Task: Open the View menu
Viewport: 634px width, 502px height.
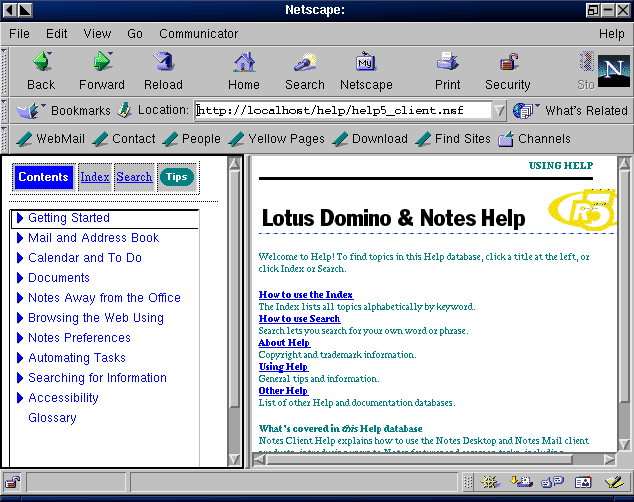Action: coord(97,34)
